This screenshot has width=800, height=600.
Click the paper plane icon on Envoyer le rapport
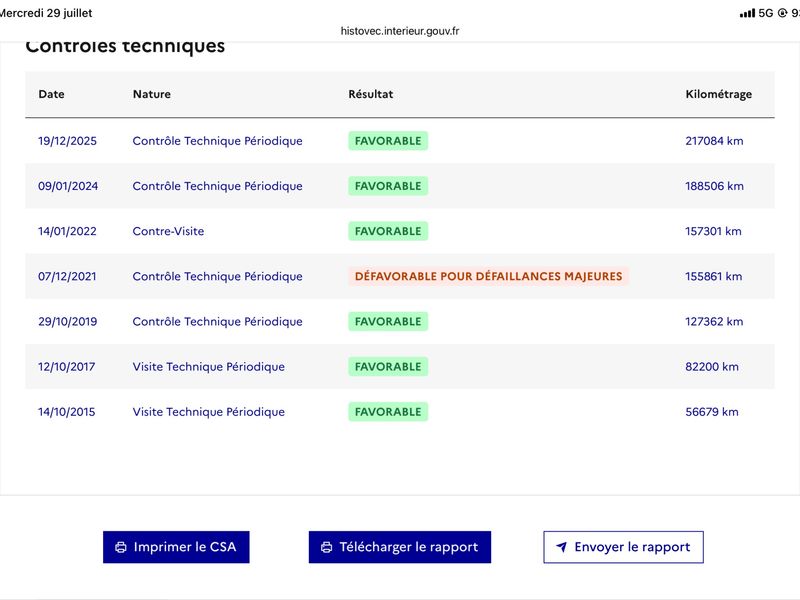click(561, 547)
